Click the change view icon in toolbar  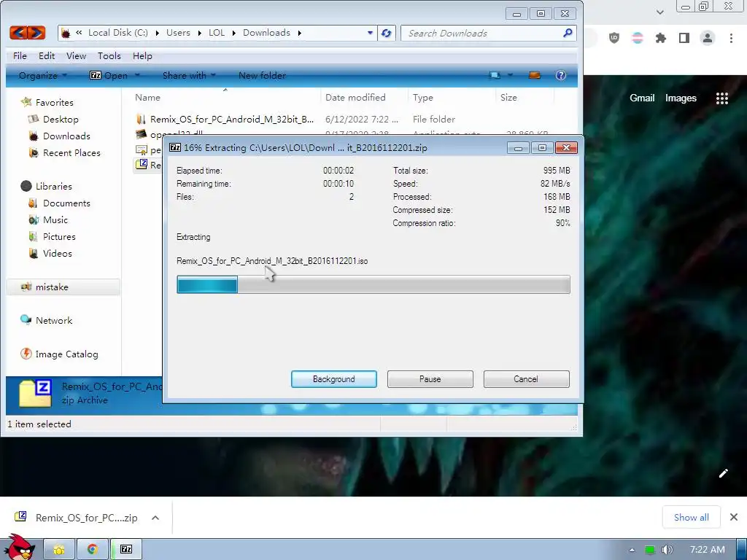(495, 75)
